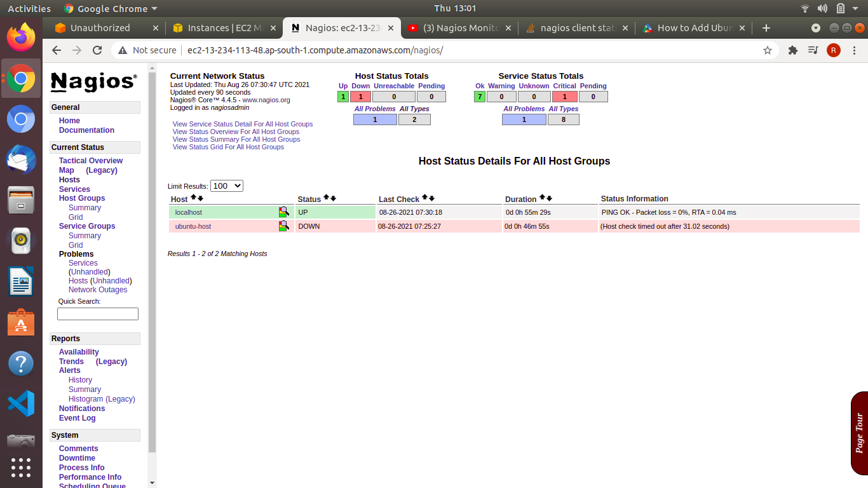
Task: Open Tactical Overview in sidebar
Action: tap(91, 161)
